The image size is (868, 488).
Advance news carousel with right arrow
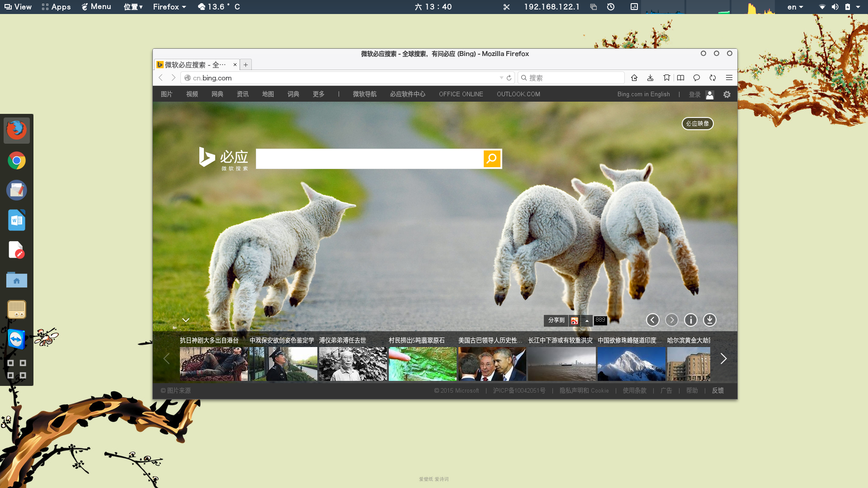(723, 359)
